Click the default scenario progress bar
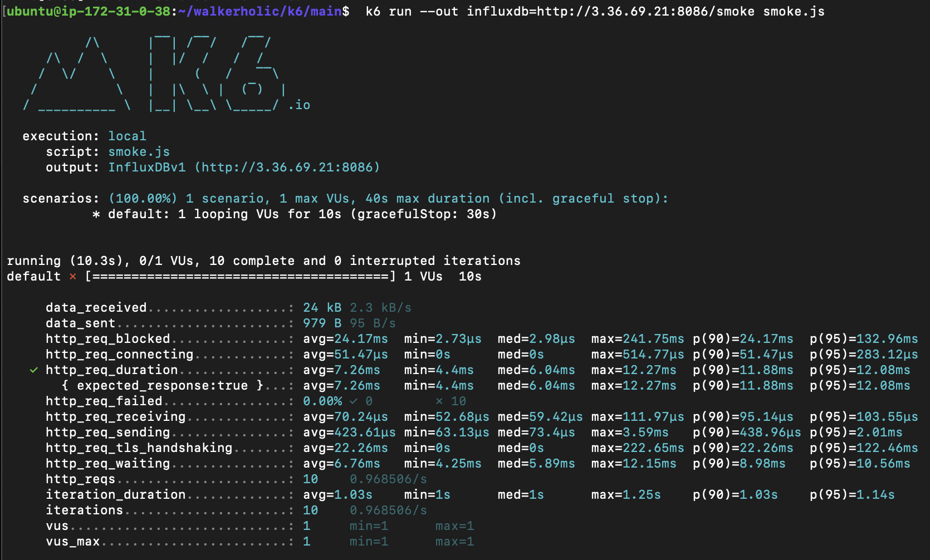The width and height of the screenshot is (930, 560). pyautogui.click(x=241, y=277)
